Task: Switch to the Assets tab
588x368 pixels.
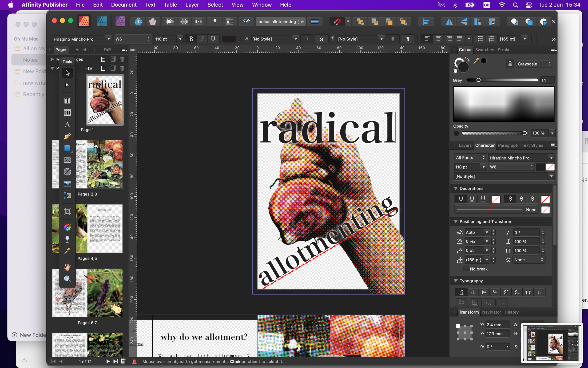Action: click(x=82, y=50)
